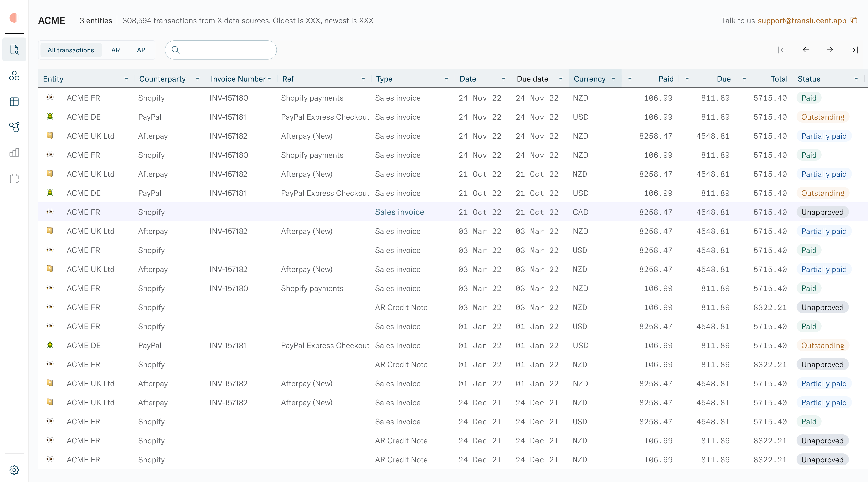
Task: Open Paid column filter icon
Action: click(x=630, y=79)
